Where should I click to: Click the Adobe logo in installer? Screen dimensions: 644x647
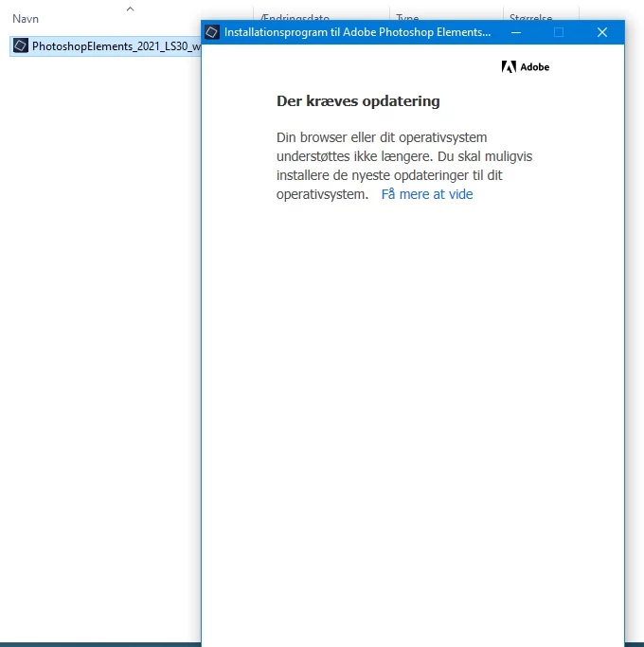pos(526,67)
